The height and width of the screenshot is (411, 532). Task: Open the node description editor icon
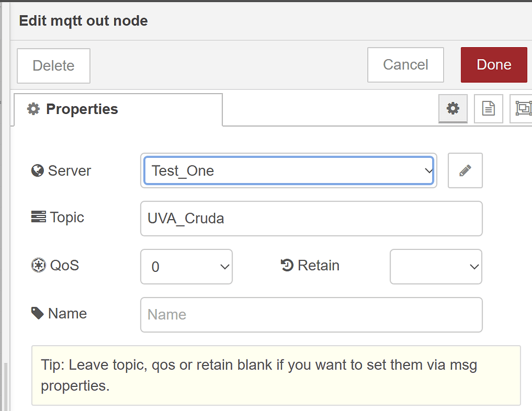tap(488, 109)
